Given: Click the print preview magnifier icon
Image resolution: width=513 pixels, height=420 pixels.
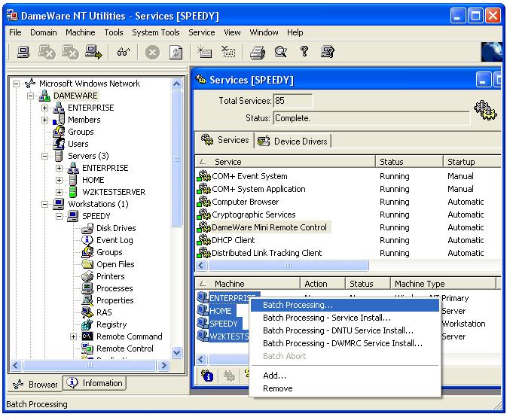Looking at the screenshot, I should tap(281, 52).
